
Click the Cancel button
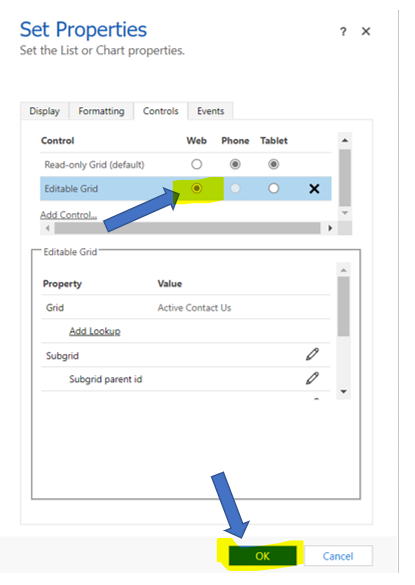[338, 556]
